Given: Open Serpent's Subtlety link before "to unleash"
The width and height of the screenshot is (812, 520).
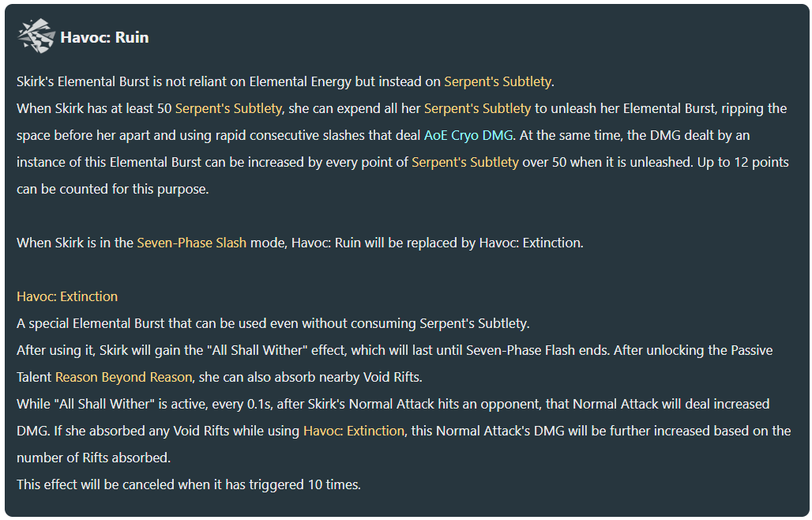Looking at the screenshot, I should (477, 109).
